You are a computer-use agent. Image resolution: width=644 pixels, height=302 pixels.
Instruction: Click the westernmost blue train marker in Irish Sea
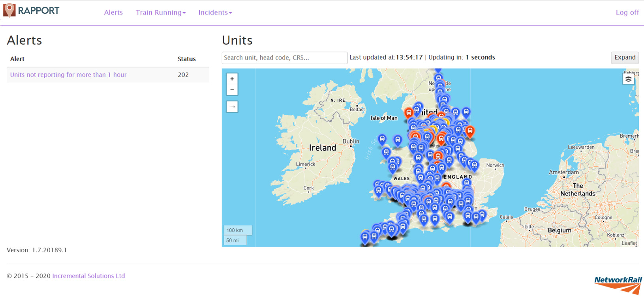point(382,139)
